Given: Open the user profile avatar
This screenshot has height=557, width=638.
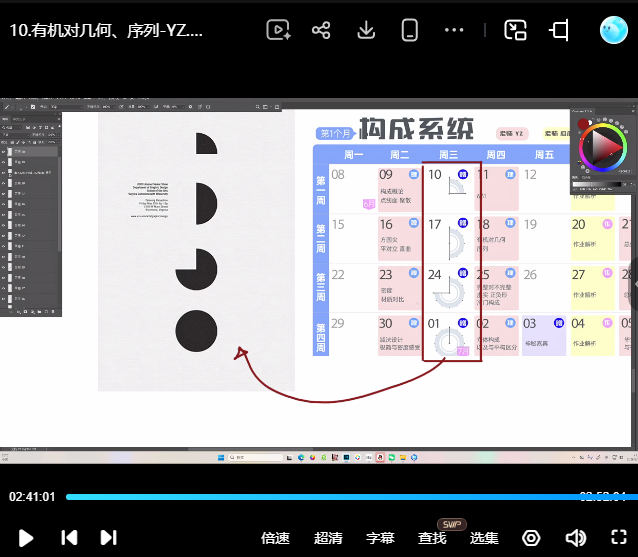Looking at the screenshot, I should [614, 30].
